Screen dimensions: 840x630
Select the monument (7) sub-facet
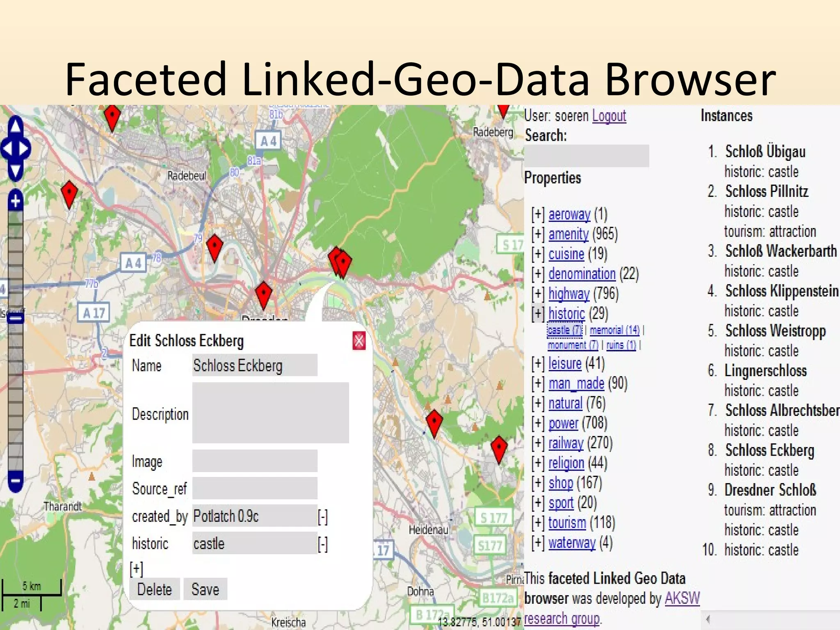(x=573, y=345)
